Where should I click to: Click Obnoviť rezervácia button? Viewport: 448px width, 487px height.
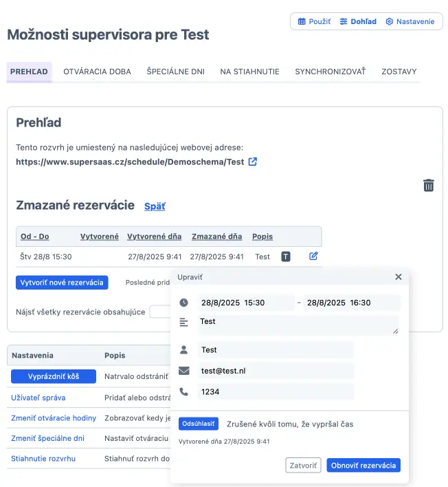coord(363,465)
